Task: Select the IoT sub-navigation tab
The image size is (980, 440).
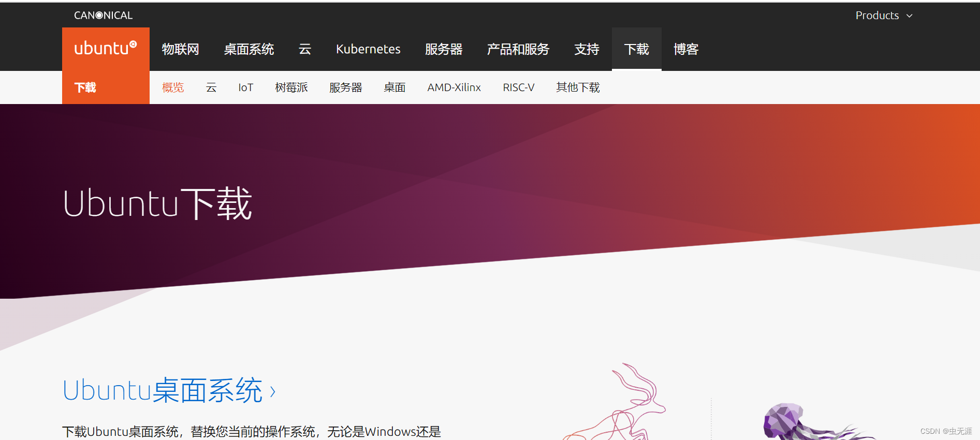Action: point(246,87)
